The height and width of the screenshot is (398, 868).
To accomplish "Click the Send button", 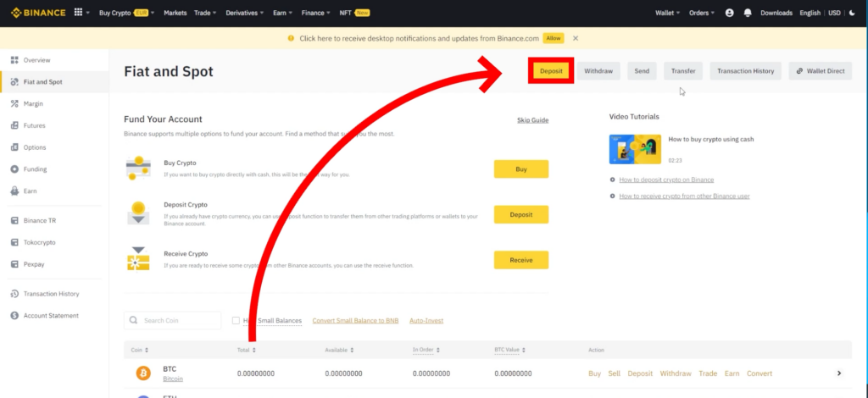I will [x=642, y=71].
